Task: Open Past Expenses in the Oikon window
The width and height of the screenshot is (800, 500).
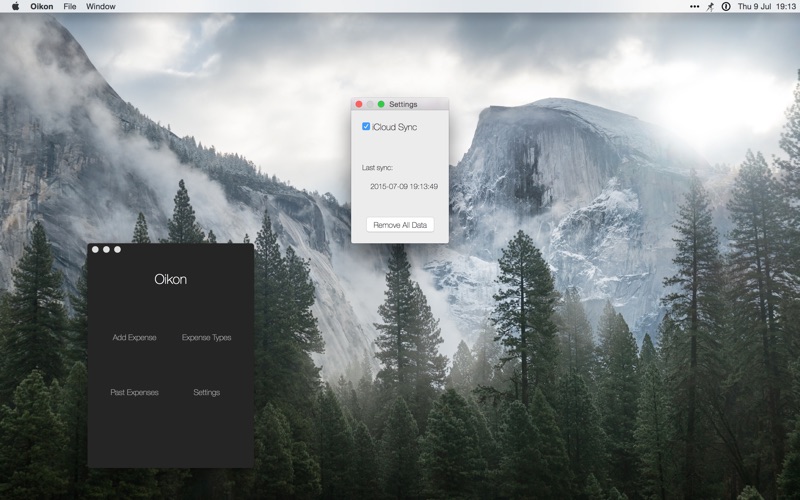Action: 135,392
